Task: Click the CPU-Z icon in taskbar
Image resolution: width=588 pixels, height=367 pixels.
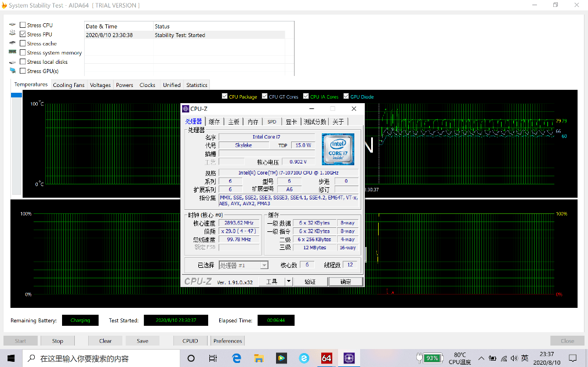Action: pyautogui.click(x=349, y=358)
